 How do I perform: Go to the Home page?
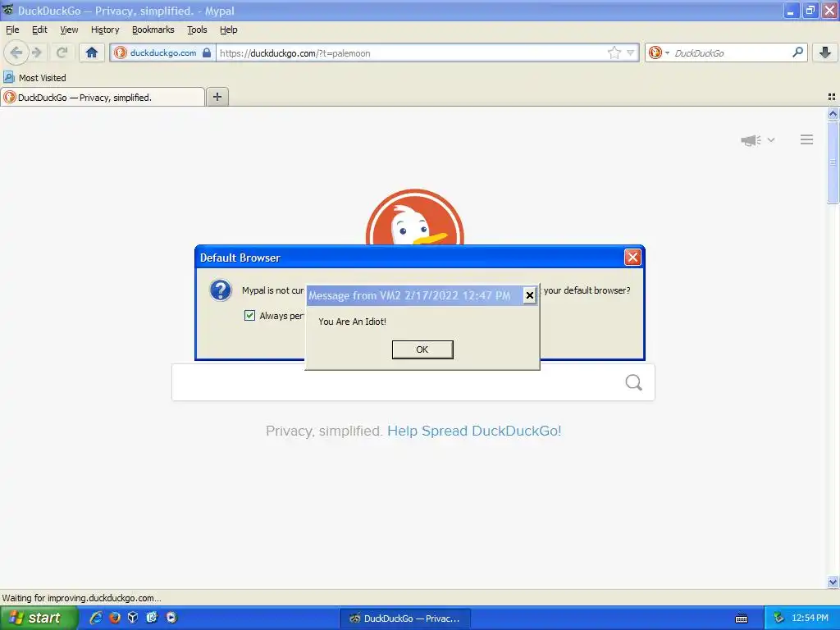click(92, 52)
